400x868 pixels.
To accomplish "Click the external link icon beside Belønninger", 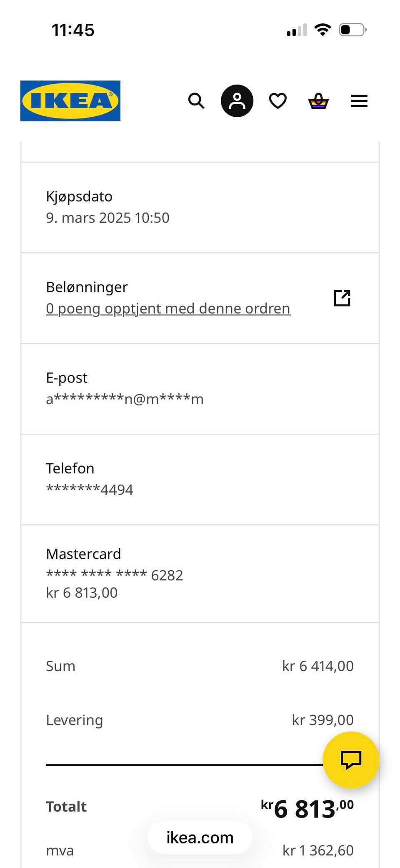I will (342, 298).
